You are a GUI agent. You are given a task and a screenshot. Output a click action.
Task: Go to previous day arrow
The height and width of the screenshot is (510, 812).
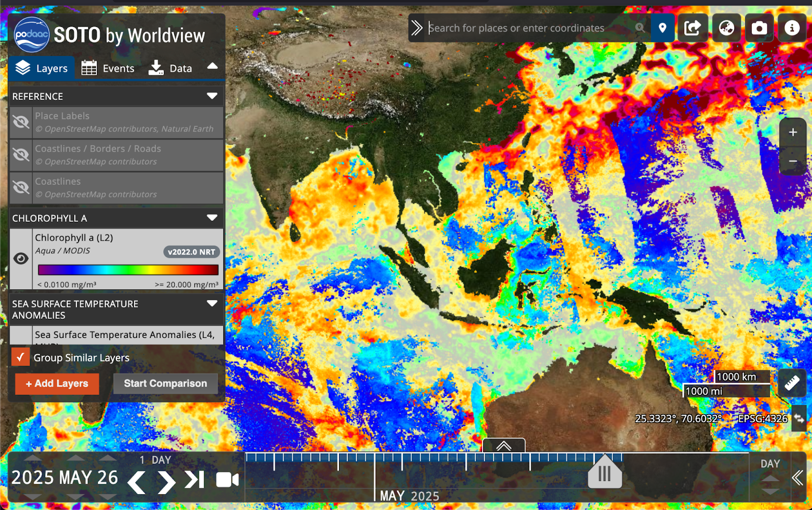(x=137, y=482)
